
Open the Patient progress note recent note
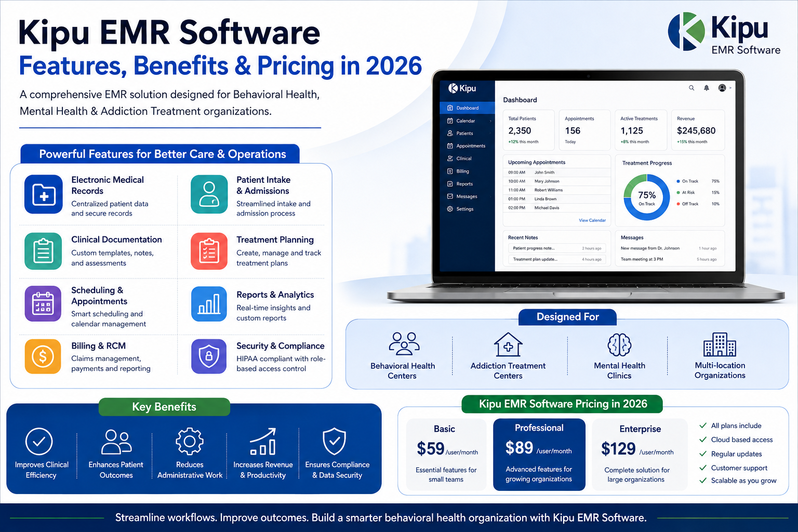click(557, 248)
